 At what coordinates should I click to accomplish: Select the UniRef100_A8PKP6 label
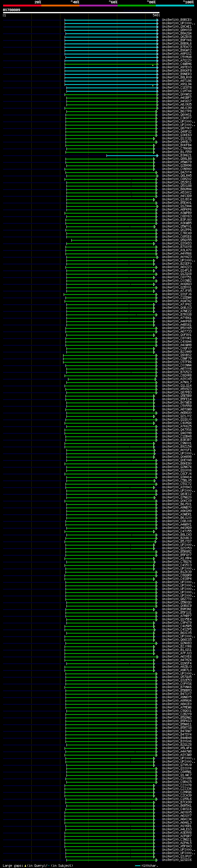[x=176, y=209]
